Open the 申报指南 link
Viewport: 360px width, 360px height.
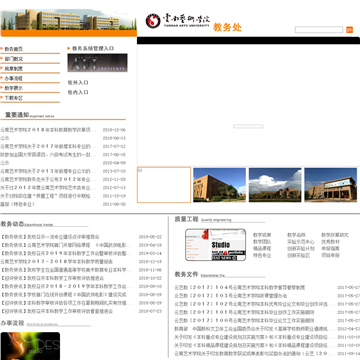pyautogui.click(x=330, y=249)
